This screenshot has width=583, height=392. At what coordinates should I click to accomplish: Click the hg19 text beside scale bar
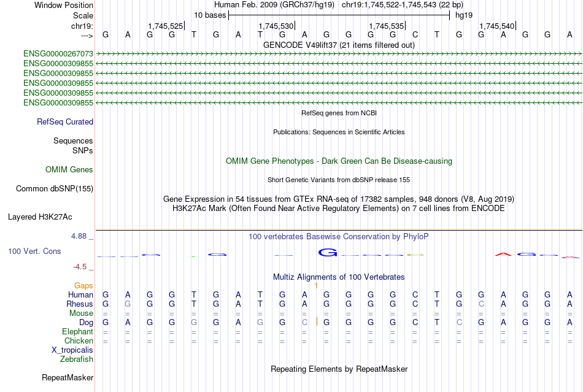click(464, 15)
